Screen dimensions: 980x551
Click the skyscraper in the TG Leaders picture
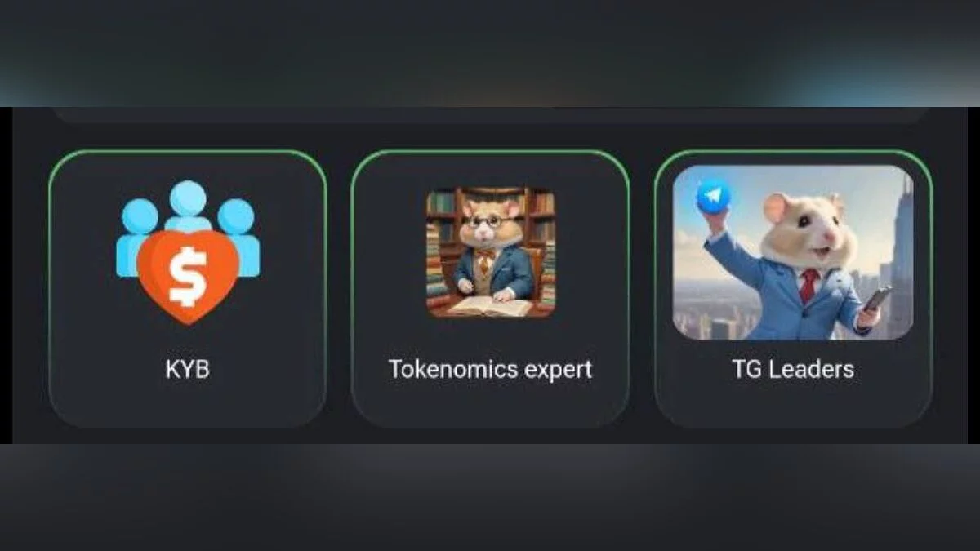901,253
